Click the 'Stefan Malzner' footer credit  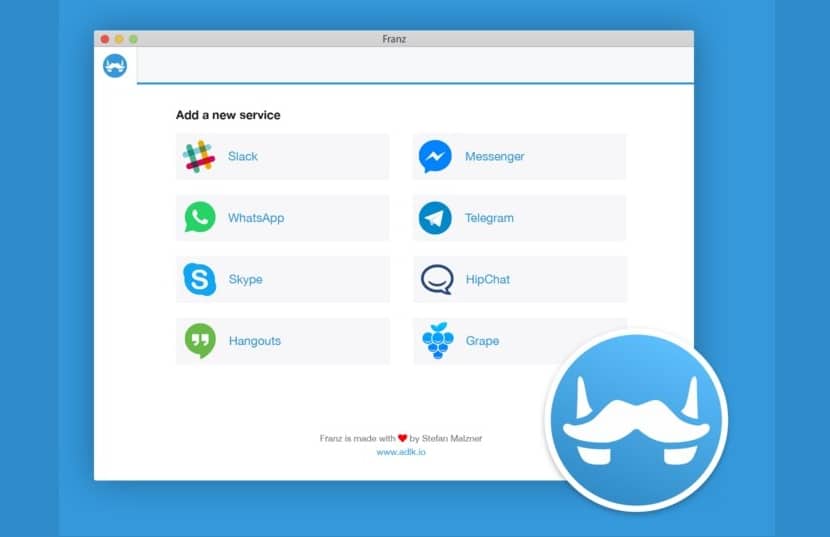click(x=452, y=438)
